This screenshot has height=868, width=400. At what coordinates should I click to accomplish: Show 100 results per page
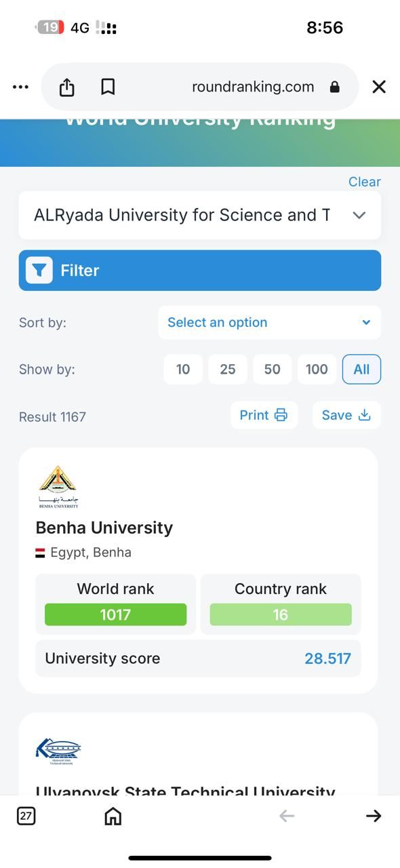(x=317, y=369)
